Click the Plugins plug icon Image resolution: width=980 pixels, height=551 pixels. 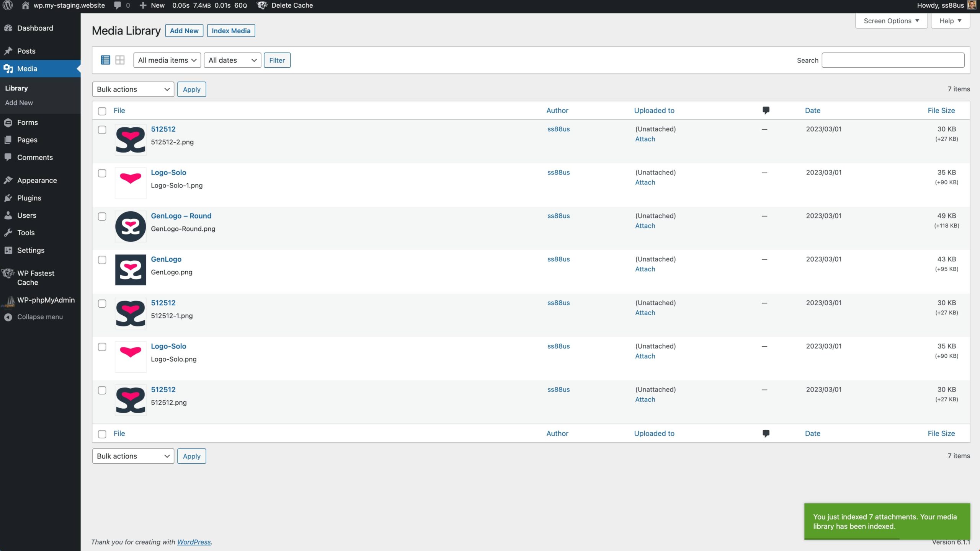pos(8,198)
